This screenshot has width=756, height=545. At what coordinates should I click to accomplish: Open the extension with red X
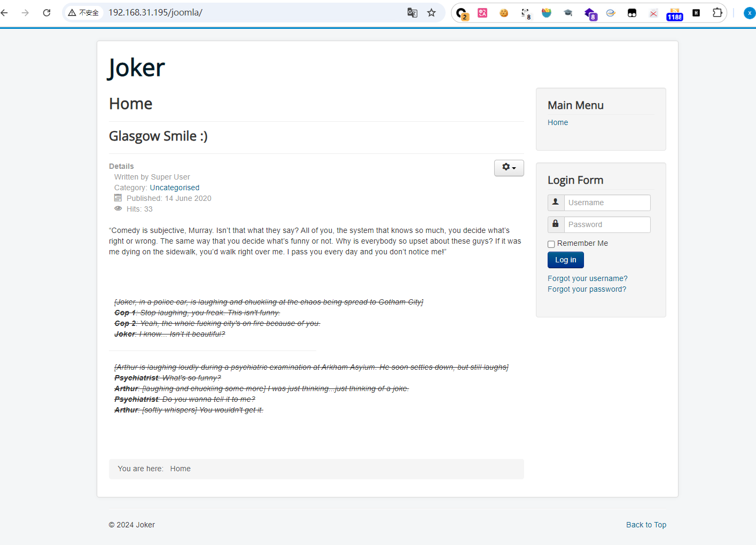[653, 13]
